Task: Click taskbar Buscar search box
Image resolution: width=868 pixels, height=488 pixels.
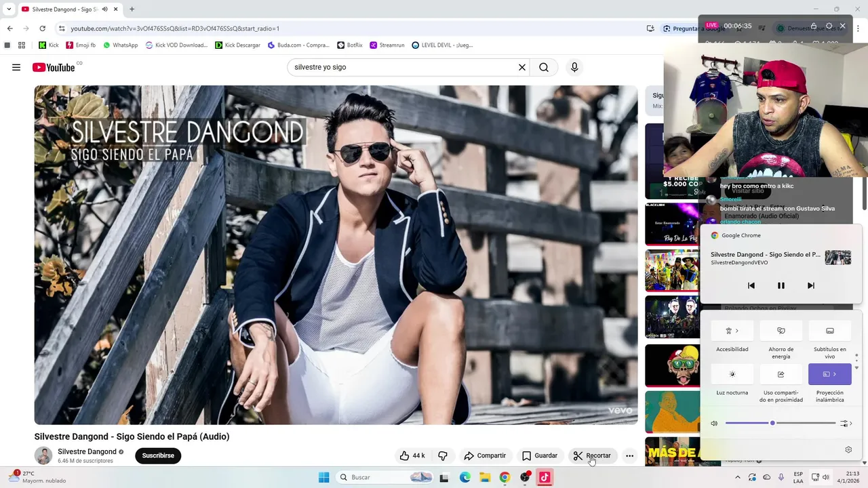Action: click(x=385, y=477)
